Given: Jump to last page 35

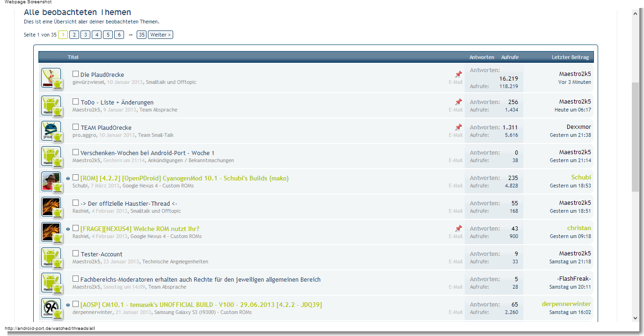Looking at the screenshot, I should (x=141, y=35).
